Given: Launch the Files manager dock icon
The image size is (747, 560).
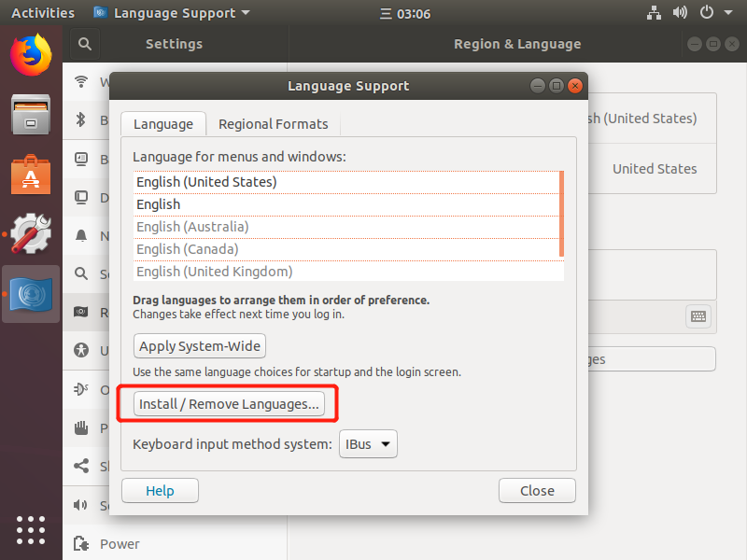Looking at the screenshot, I should 31,114.
